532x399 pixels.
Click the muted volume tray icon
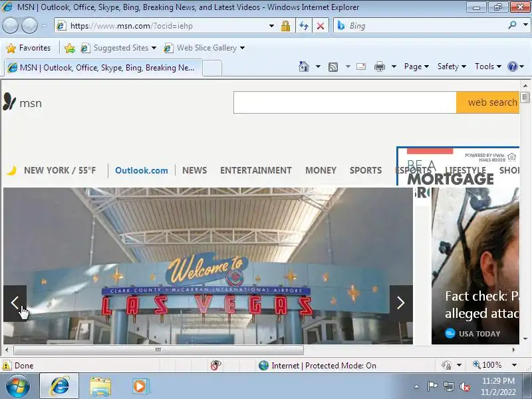(465, 386)
